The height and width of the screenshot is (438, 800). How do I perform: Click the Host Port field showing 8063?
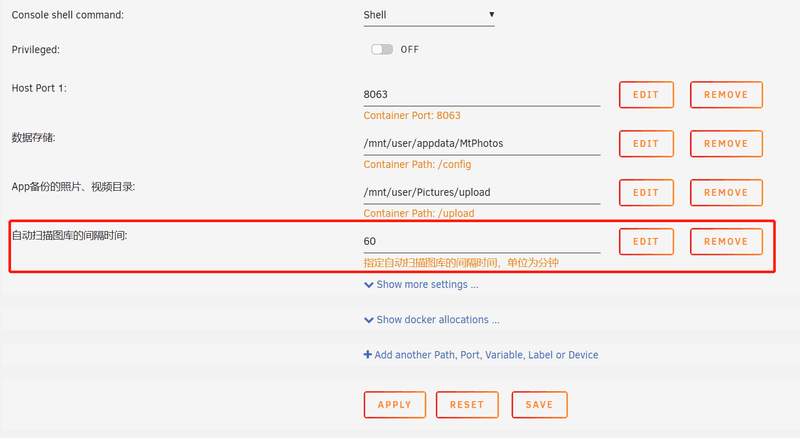coord(482,94)
